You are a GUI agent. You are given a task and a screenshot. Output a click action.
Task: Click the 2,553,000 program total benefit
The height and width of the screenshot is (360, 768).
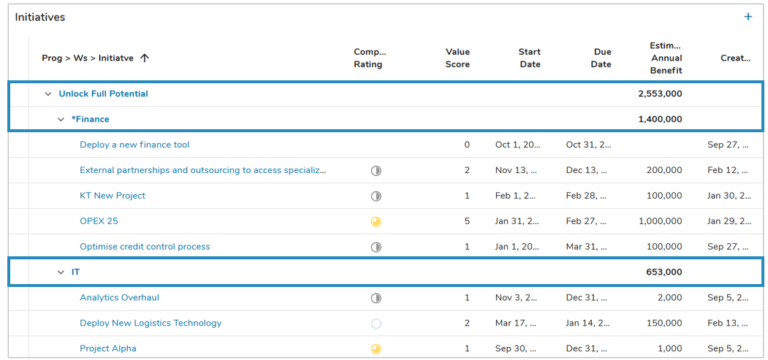coord(660,94)
